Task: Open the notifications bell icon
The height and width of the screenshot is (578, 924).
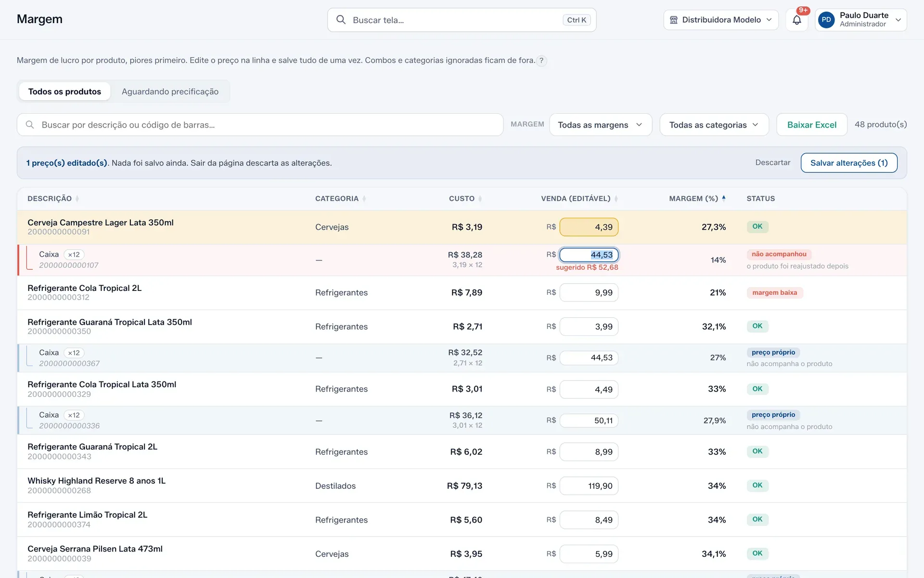Action: [796, 20]
